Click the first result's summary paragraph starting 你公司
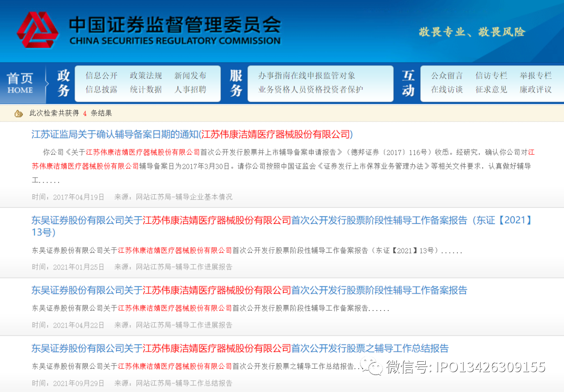 click(x=283, y=166)
